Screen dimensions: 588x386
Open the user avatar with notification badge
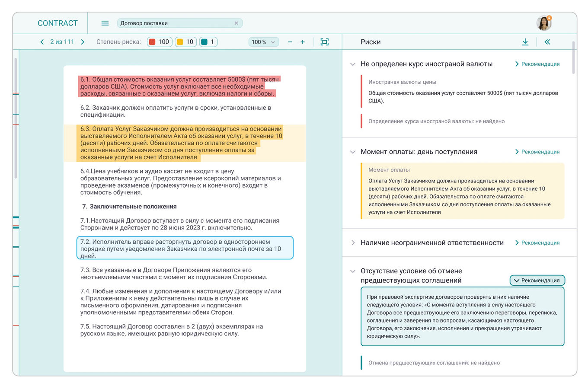tap(544, 23)
